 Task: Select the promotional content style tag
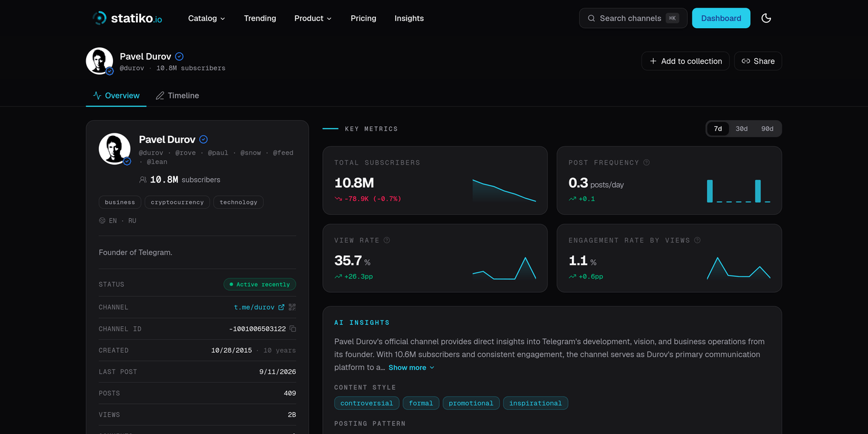click(x=471, y=403)
